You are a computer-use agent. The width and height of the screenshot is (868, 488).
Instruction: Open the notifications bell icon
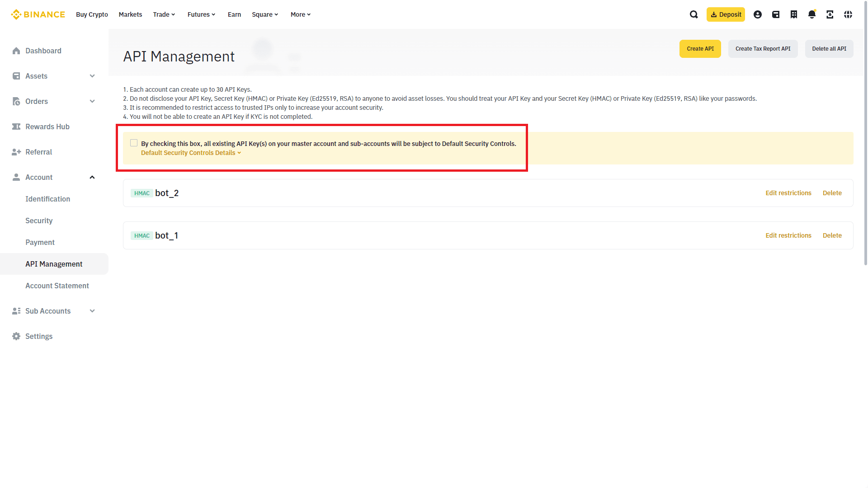[812, 14]
